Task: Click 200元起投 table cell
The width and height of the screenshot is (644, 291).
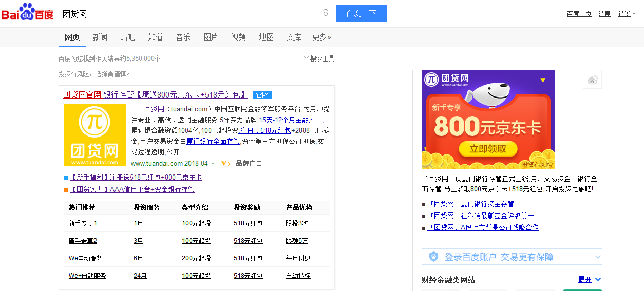Action: [196, 258]
